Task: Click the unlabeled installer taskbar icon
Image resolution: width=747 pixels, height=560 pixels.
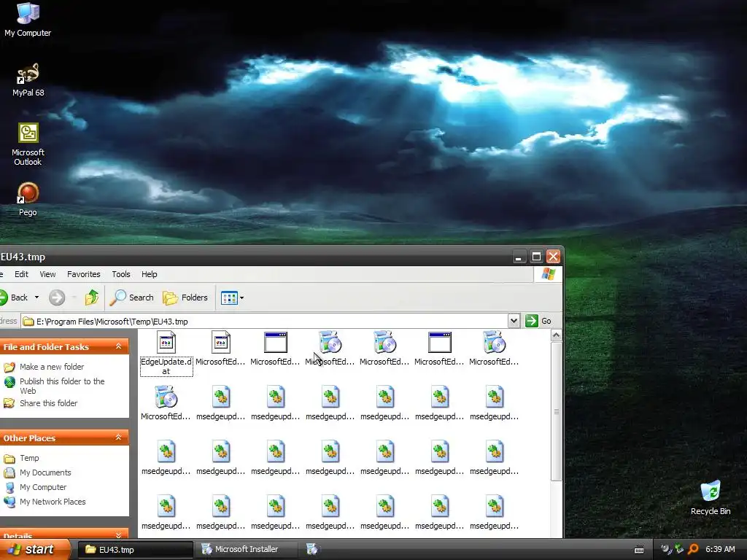Action: coord(312,549)
